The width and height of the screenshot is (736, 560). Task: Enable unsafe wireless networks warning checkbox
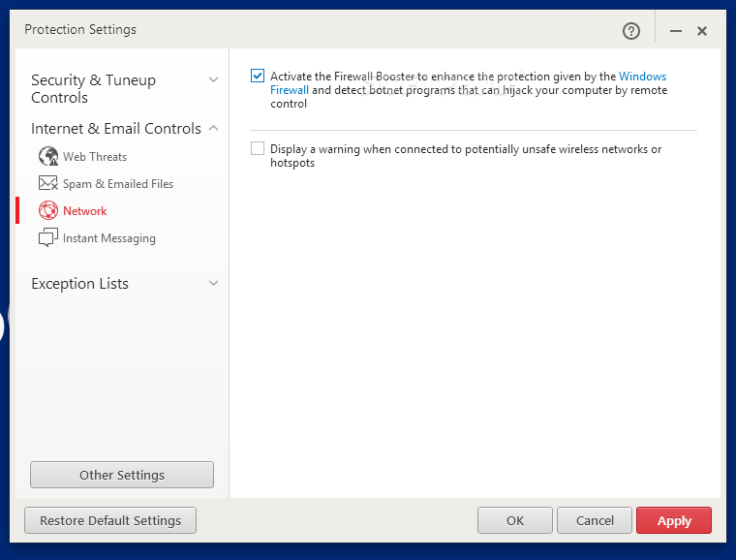coord(258,148)
